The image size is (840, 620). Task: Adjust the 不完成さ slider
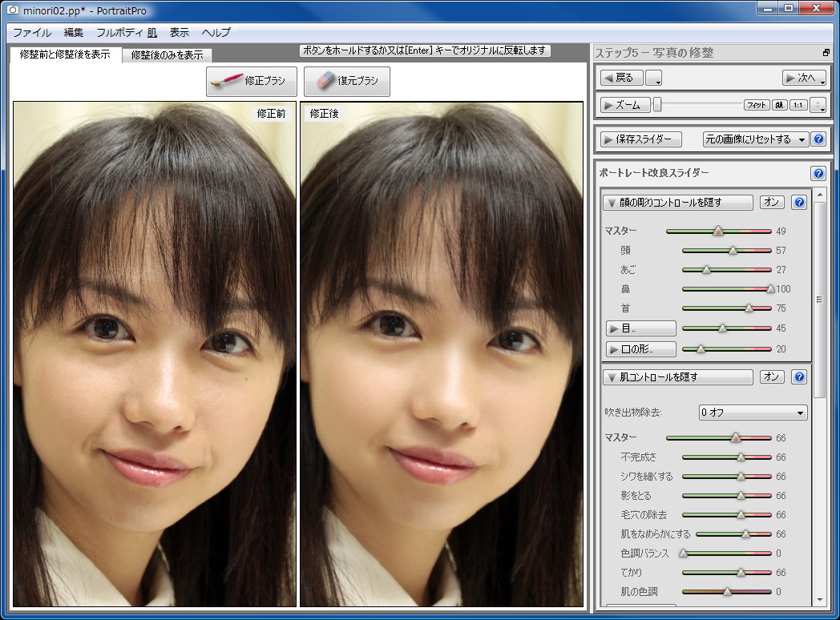[x=726, y=457]
